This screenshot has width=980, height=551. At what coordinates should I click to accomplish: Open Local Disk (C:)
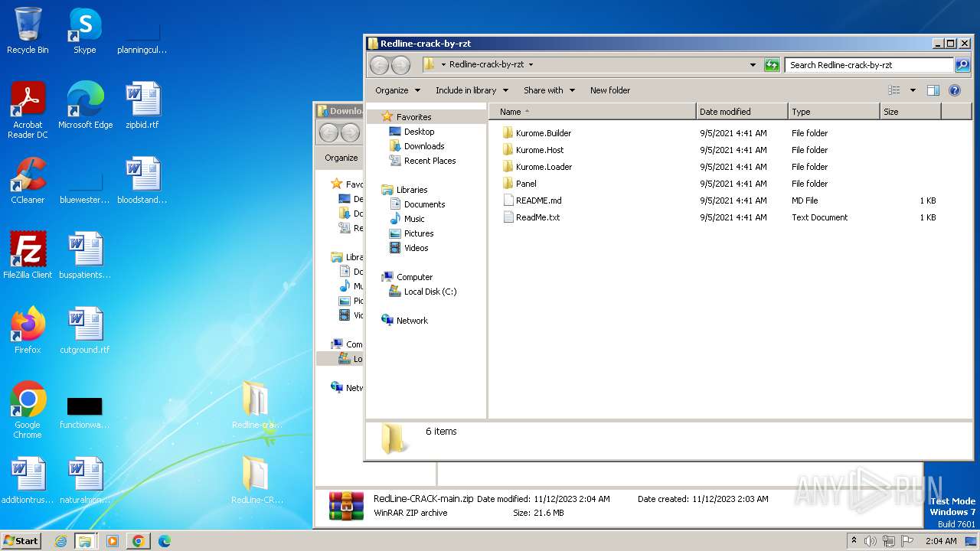pos(430,292)
